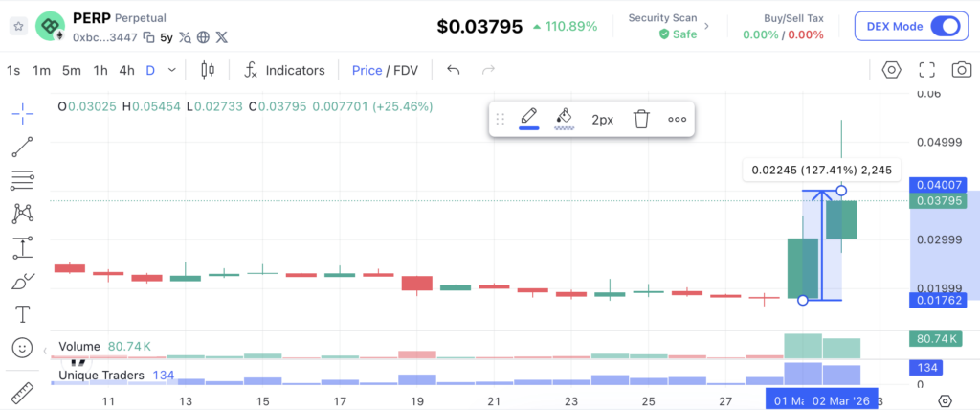
Task: Switch the chart to Price mode
Action: [x=367, y=71]
